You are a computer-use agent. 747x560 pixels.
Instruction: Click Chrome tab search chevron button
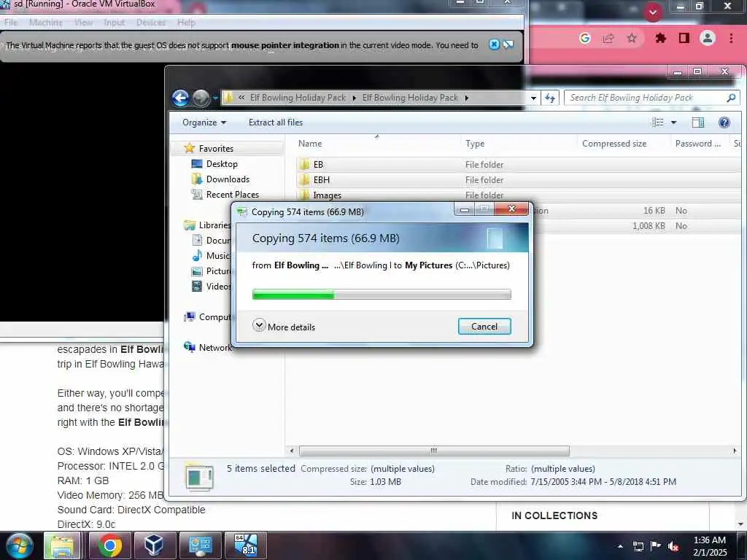653,12
